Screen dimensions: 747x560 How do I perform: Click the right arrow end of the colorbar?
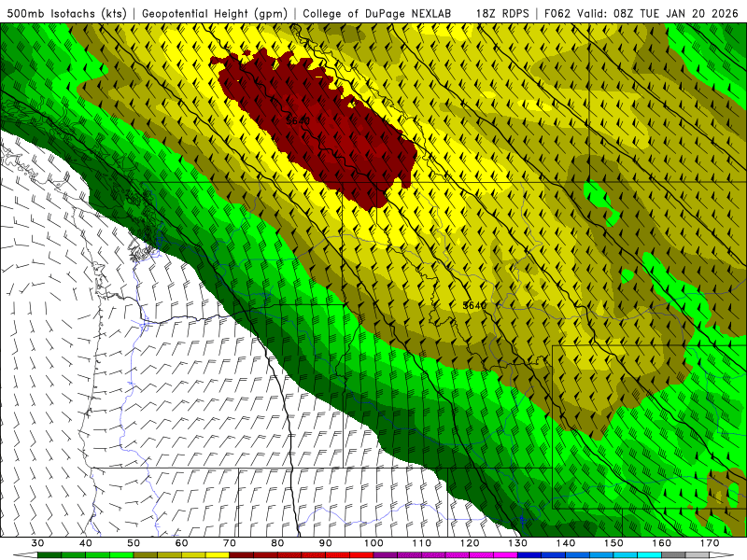pos(722,554)
